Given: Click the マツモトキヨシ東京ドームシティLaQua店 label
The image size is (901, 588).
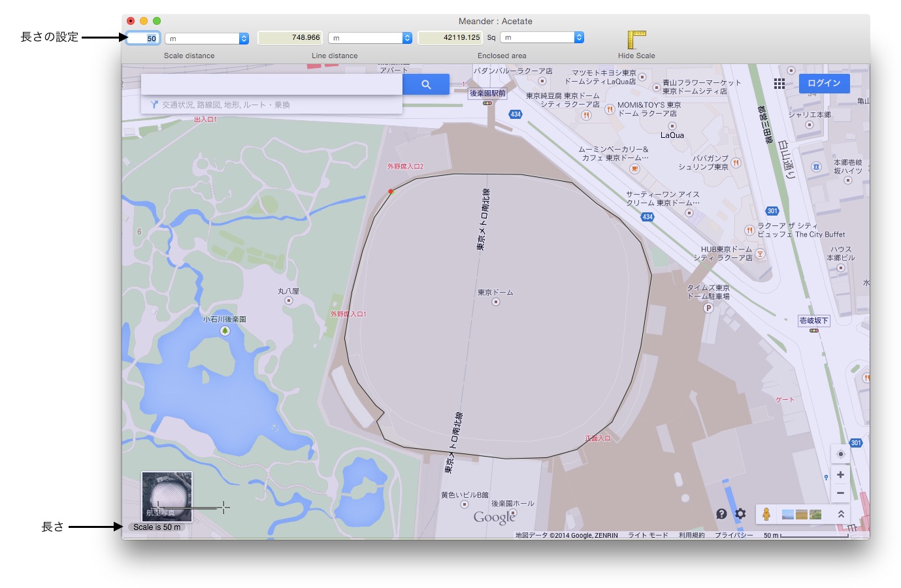Looking at the screenshot, I should (x=600, y=77).
